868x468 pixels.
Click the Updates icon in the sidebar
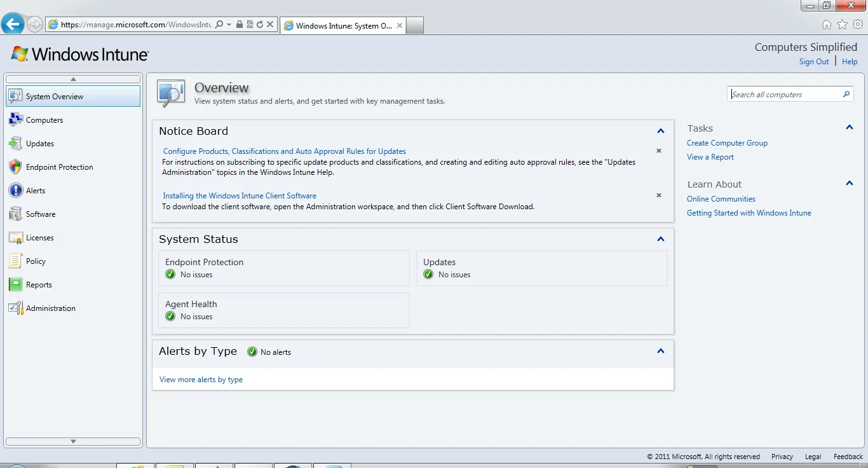(16, 143)
